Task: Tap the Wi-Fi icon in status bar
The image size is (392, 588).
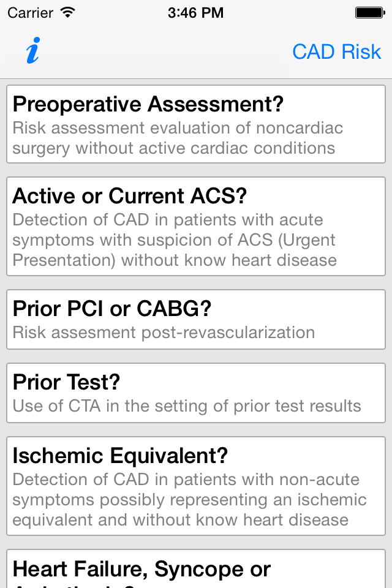Action: click(68, 12)
